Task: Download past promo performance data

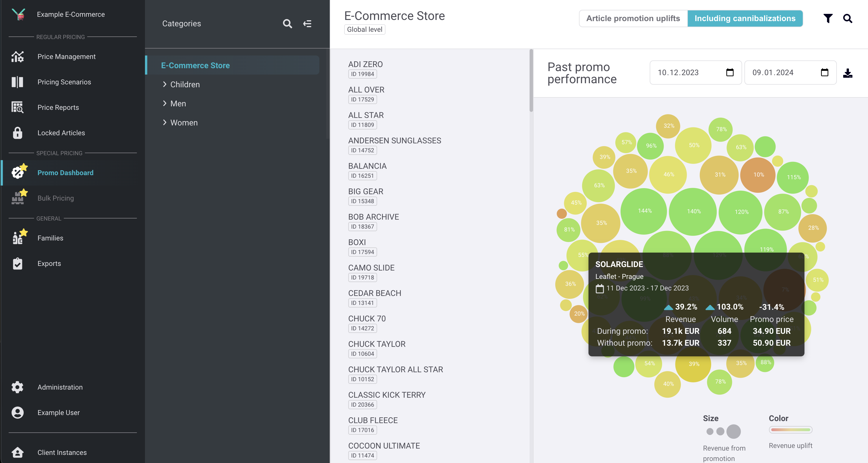Action: (847, 73)
